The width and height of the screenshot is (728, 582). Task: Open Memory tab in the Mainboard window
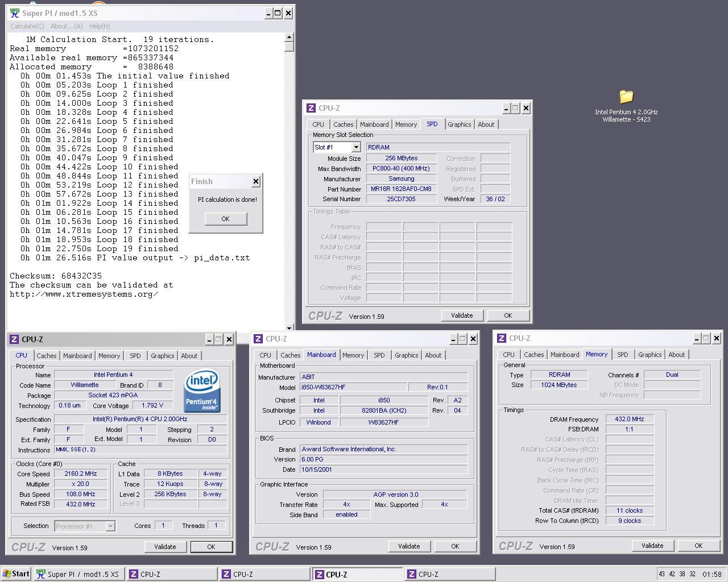pyautogui.click(x=353, y=355)
